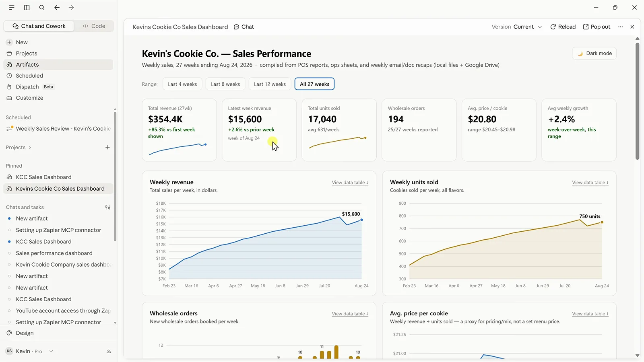Select Last 12 weeks range
This screenshot has height=362, width=644.
pyautogui.click(x=270, y=84)
